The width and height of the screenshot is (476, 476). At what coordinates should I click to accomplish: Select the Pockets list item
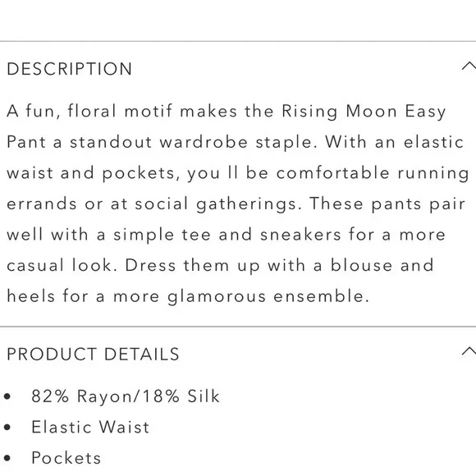(x=66, y=458)
